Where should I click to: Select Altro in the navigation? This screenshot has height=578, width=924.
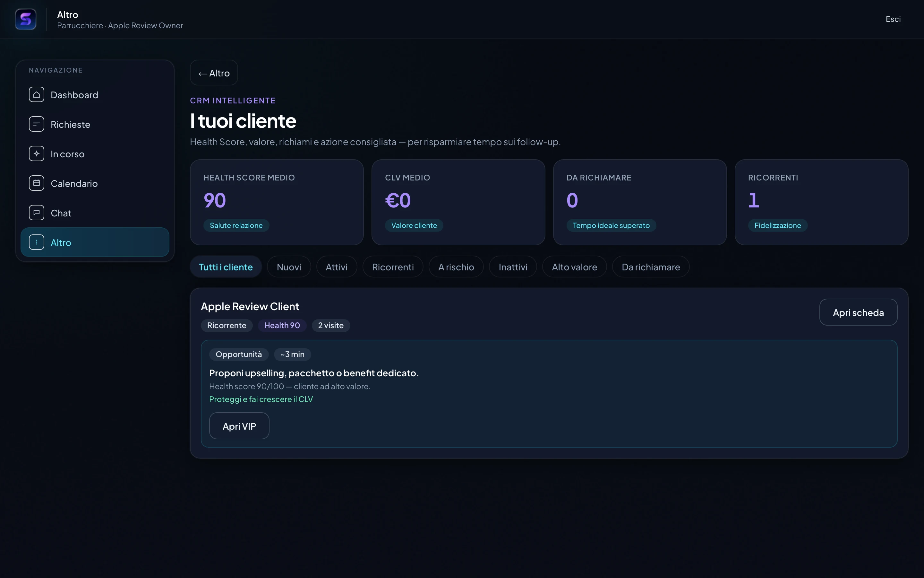(95, 242)
